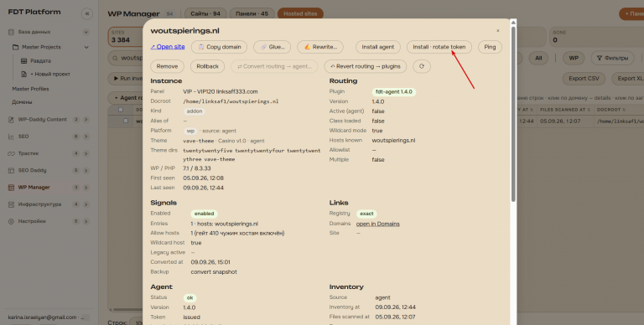The height and width of the screenshot is (325, 644).
Task: Open the Раздата project item
Action: 40,61
